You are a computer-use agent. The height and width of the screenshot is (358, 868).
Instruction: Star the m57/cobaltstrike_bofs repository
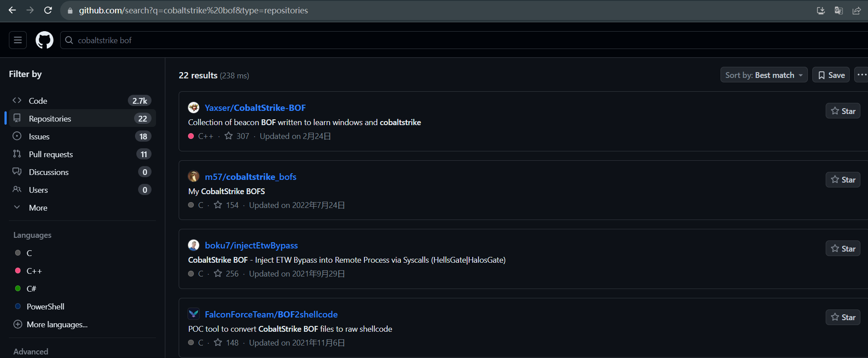coord(843,179)
